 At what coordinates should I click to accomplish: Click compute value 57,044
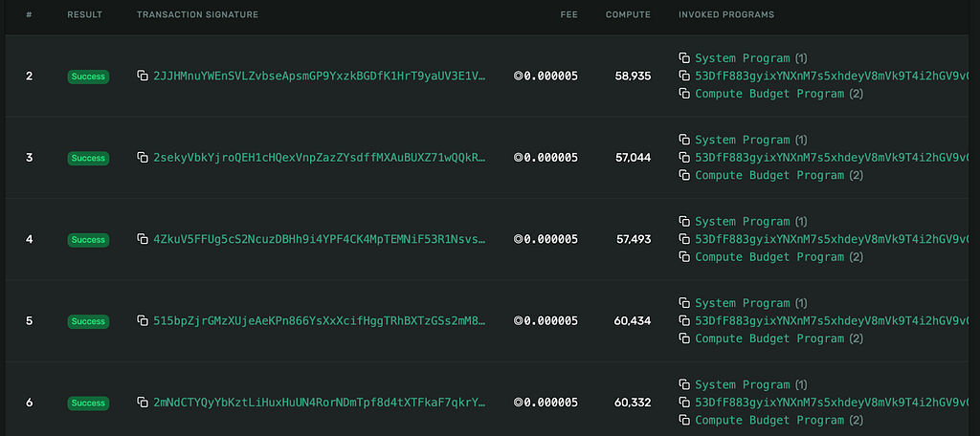click(x=634, y=158)
